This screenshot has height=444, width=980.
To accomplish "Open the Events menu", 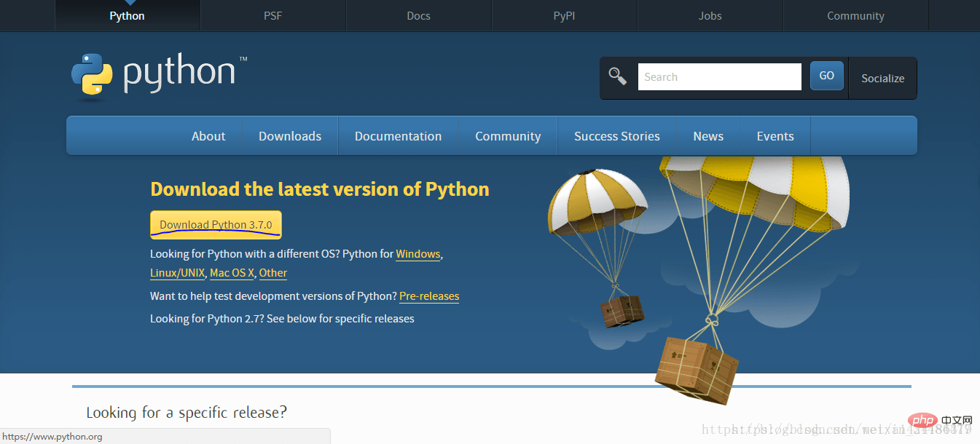I will tap(775, 136).
